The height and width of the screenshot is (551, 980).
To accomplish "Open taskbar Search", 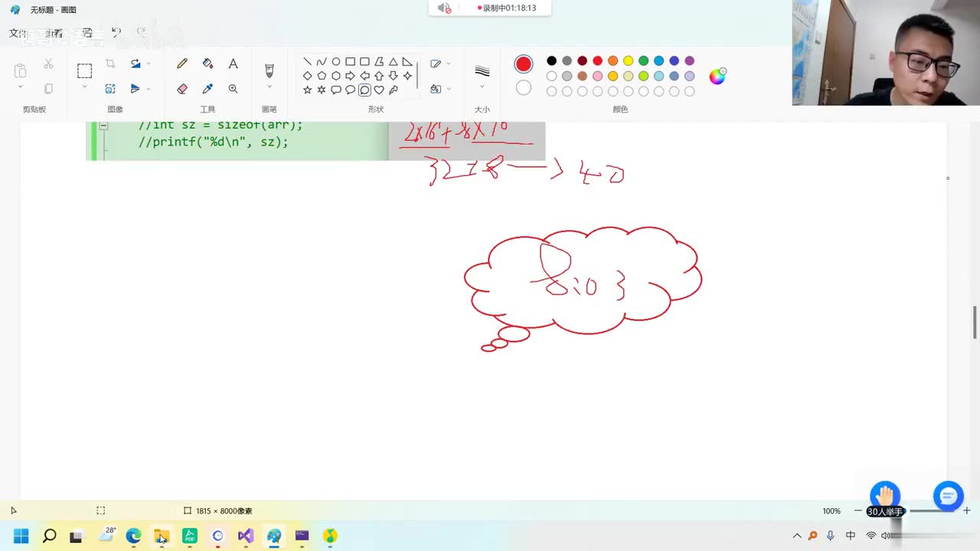I will point(49,536).
